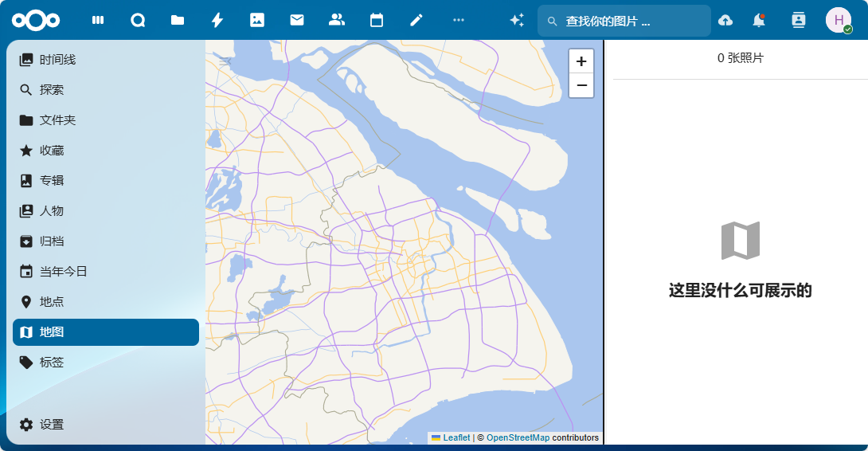
Task: Click the AI assistant sparkle icon
Action: [x=517, y=21]
